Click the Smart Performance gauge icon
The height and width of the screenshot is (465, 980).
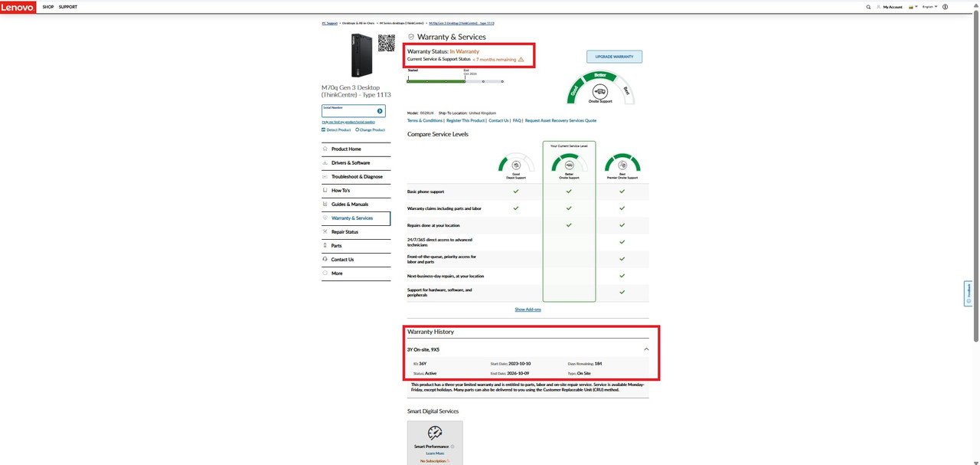pos(435,433)
